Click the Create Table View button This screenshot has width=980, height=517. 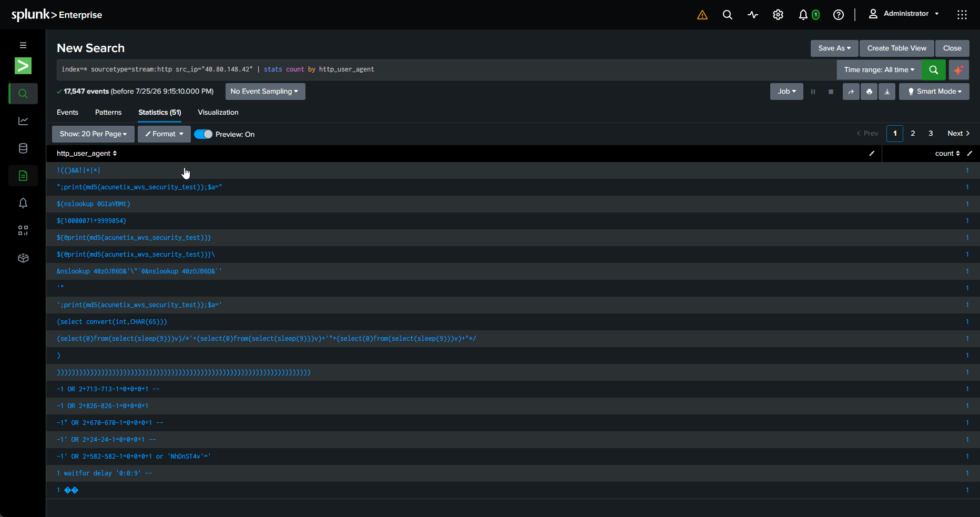point(897,48)
